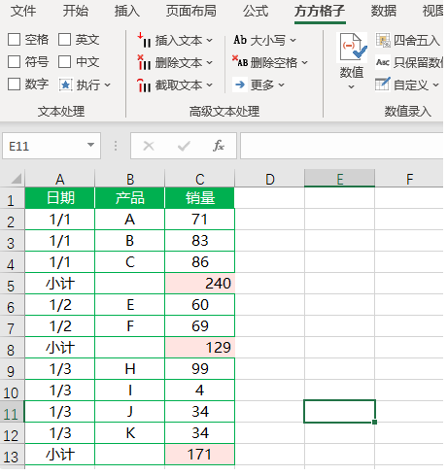Click the 日期 header cell

click(x=60, y=198)
